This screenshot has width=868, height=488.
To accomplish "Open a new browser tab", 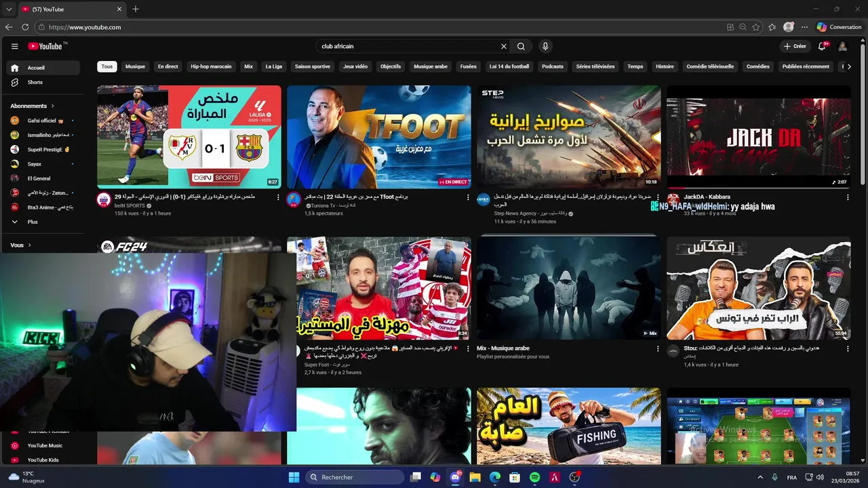I will point(135,9).
